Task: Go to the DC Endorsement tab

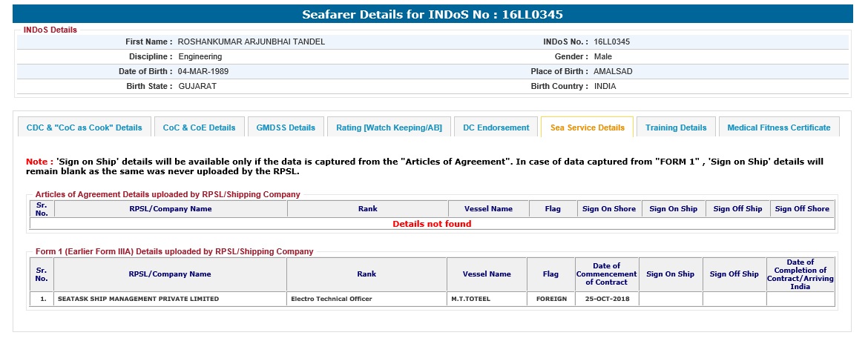Action: click(496, 128)
